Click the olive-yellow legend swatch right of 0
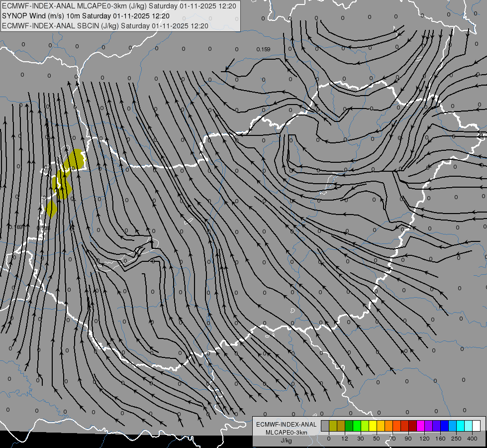 pos(333,426)
